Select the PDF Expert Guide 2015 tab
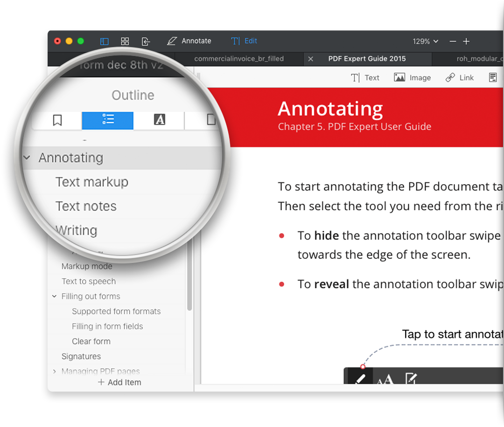The width and height of the screenshot is (504, 427). tap(367, 59)
